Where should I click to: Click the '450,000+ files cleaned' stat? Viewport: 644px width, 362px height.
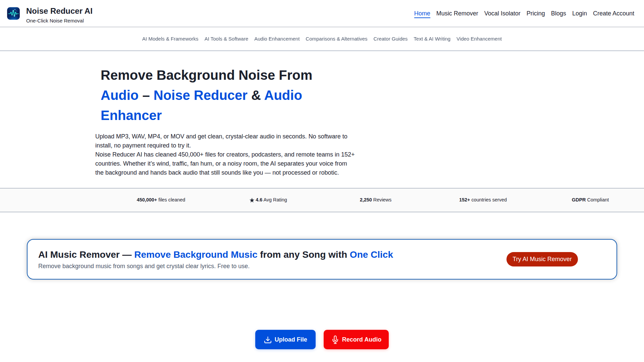point(161,200)
